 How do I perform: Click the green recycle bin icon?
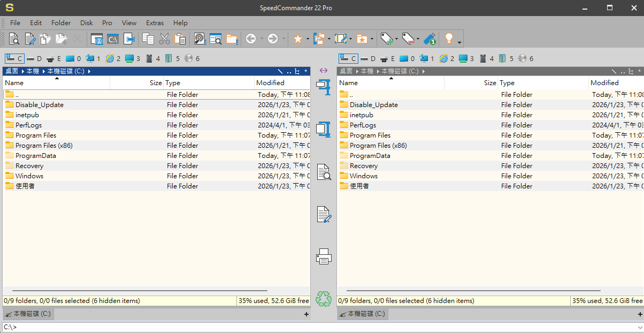324,299
